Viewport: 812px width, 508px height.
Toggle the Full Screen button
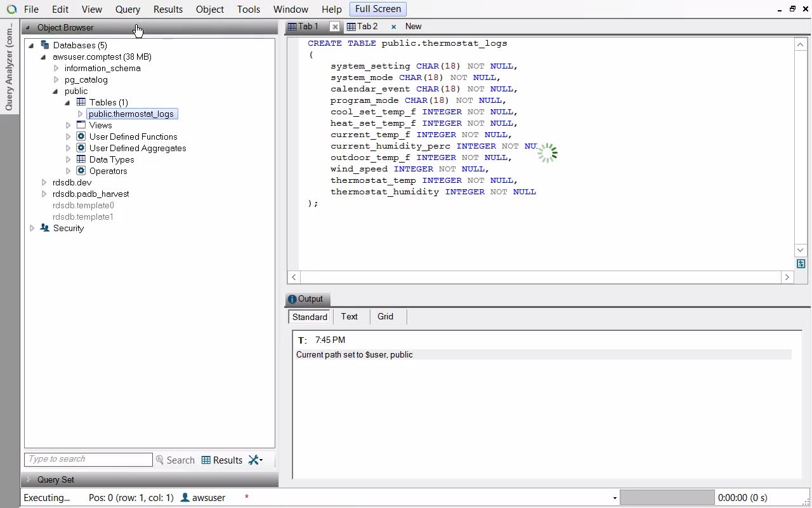coord(377,9)
